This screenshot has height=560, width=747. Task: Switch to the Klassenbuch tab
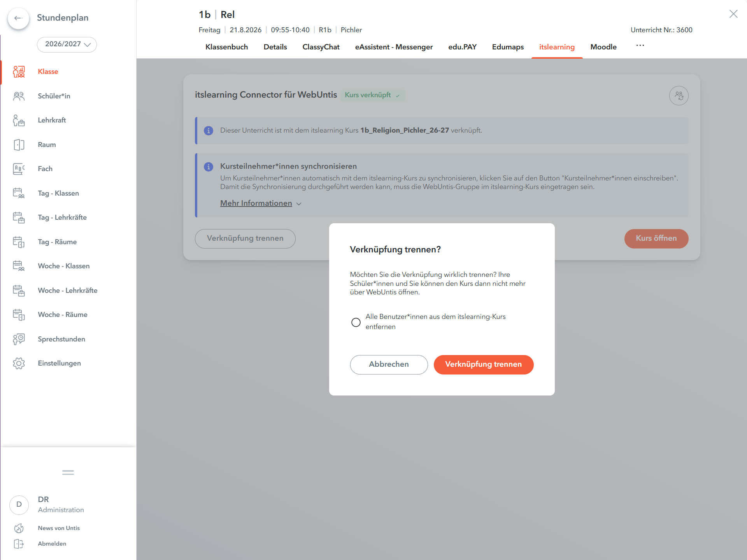[226, 47]
